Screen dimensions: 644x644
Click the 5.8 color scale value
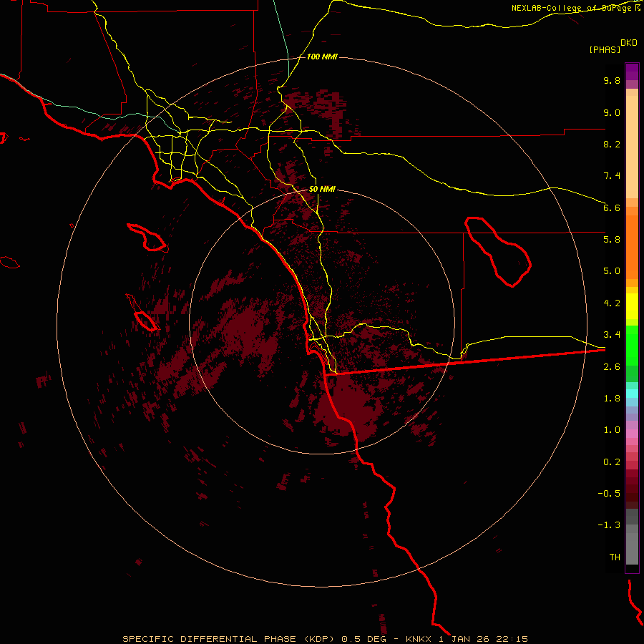(x=612, y=240)
